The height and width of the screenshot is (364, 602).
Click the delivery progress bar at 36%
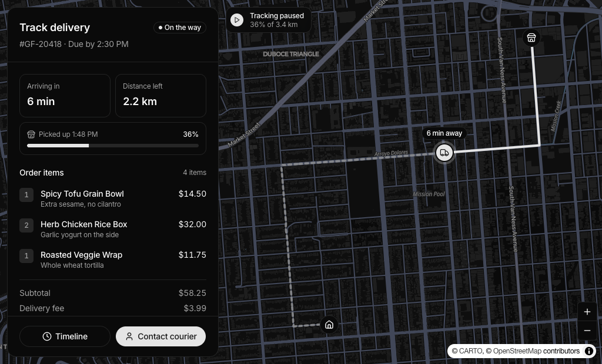pyautogui.click(x=113, y=146)
